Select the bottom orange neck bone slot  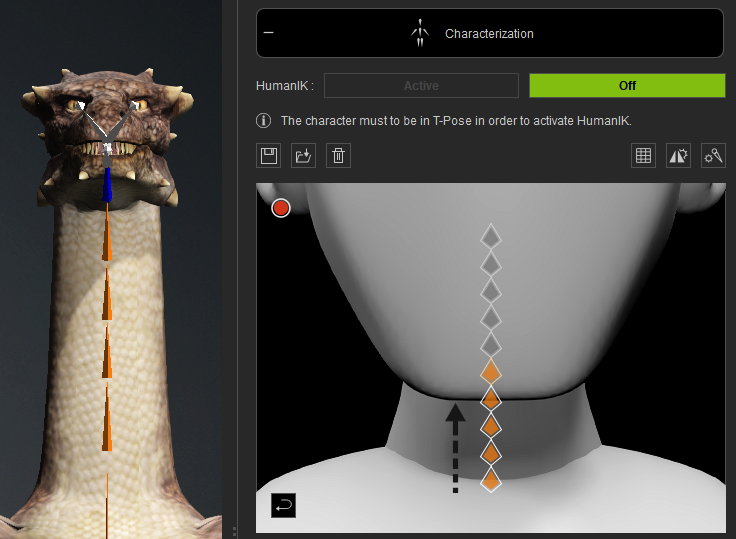coord(491,480)
